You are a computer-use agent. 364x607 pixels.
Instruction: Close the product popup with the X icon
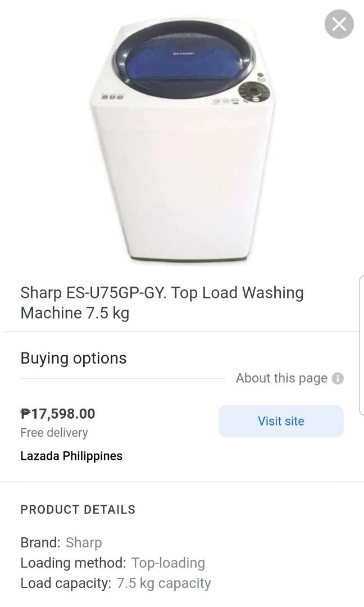click(339, 24)
